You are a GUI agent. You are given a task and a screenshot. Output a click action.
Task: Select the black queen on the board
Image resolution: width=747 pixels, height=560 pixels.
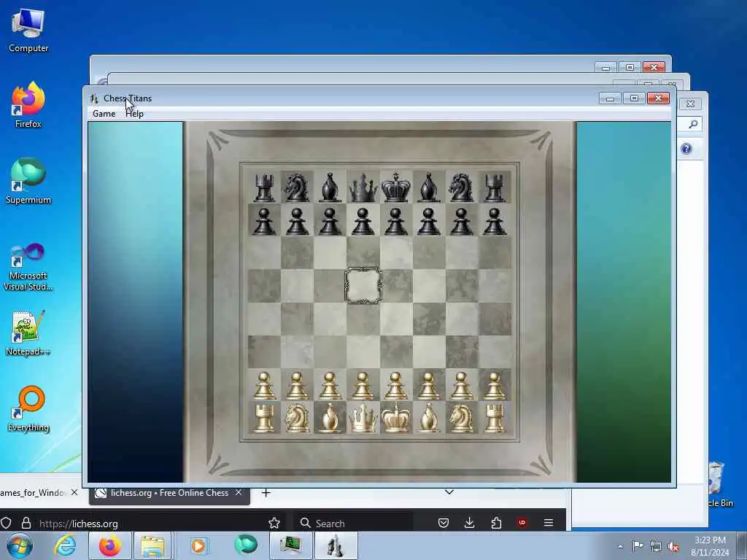(363, 187)
